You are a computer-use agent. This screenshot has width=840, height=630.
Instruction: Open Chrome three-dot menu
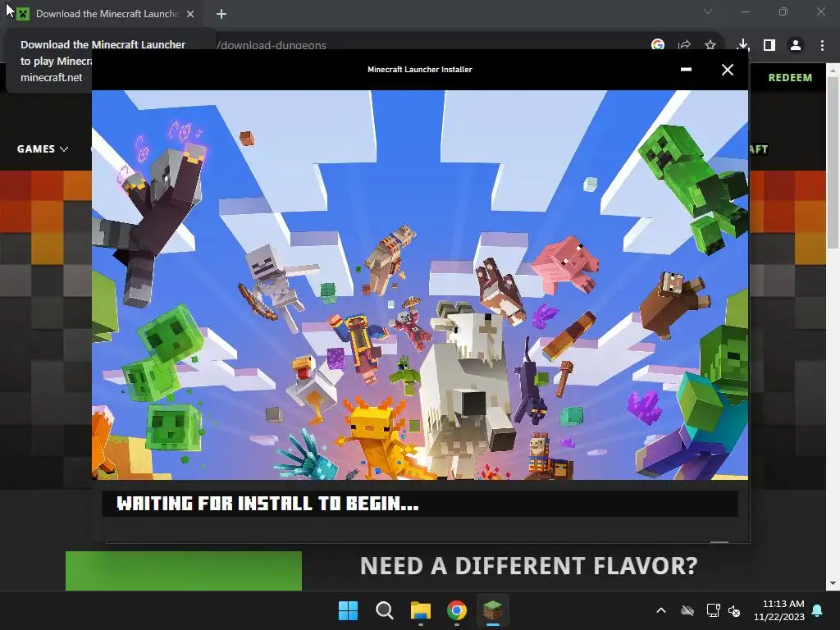(x=822, y=45)
